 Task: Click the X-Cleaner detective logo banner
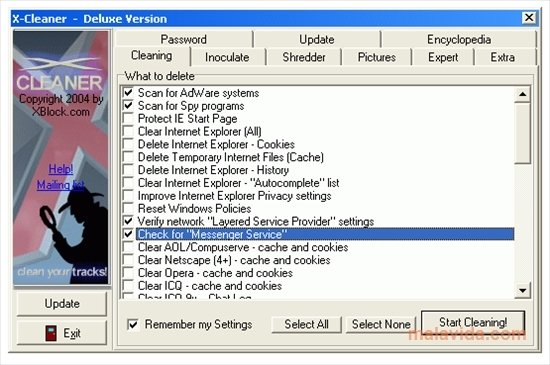(x=61, y=157)
